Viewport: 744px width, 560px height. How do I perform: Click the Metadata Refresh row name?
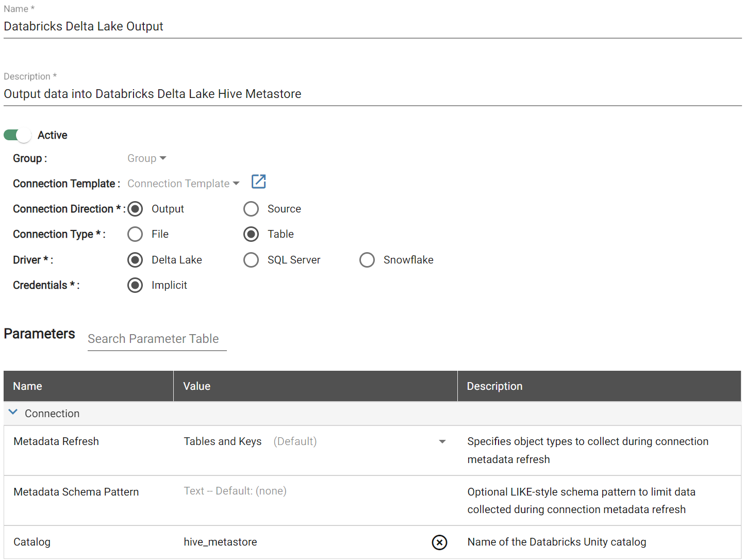point(56,441)
